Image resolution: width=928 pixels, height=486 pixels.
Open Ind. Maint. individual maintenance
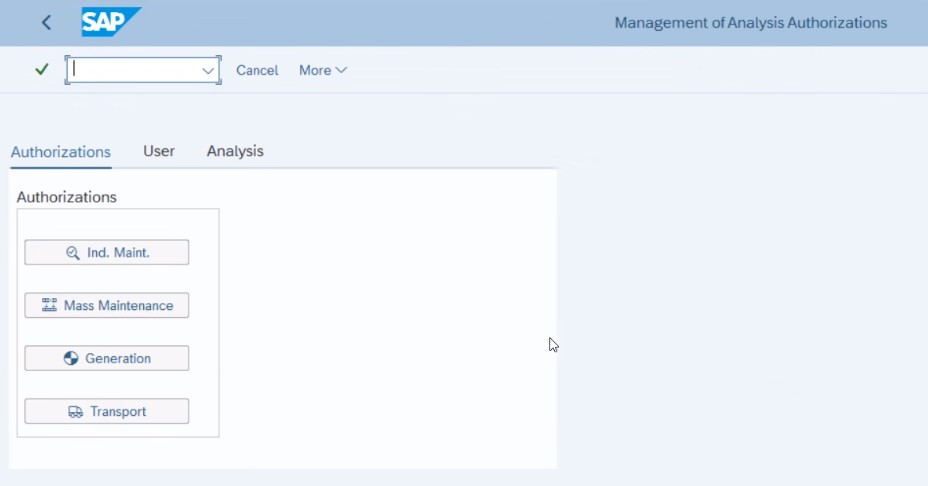[107, 252]
